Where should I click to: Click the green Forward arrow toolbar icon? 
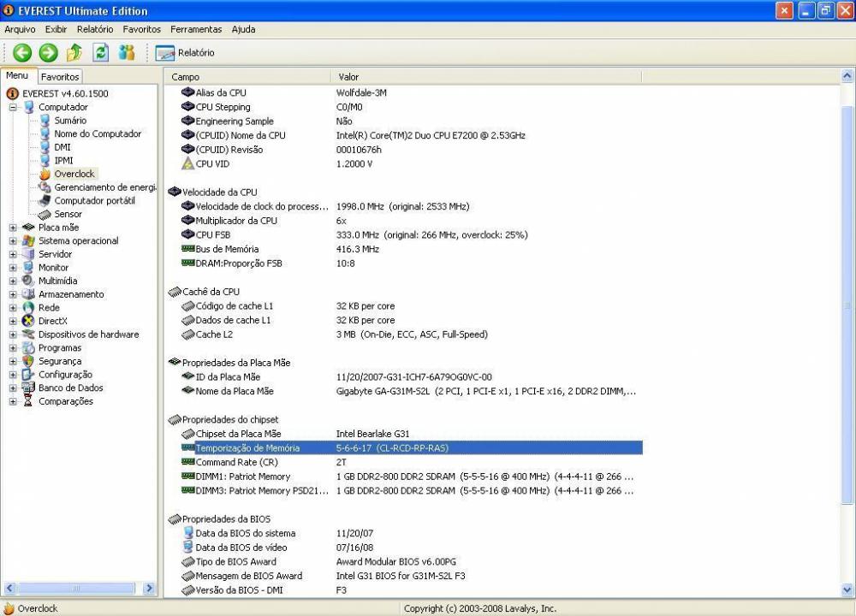pos(49,52)
